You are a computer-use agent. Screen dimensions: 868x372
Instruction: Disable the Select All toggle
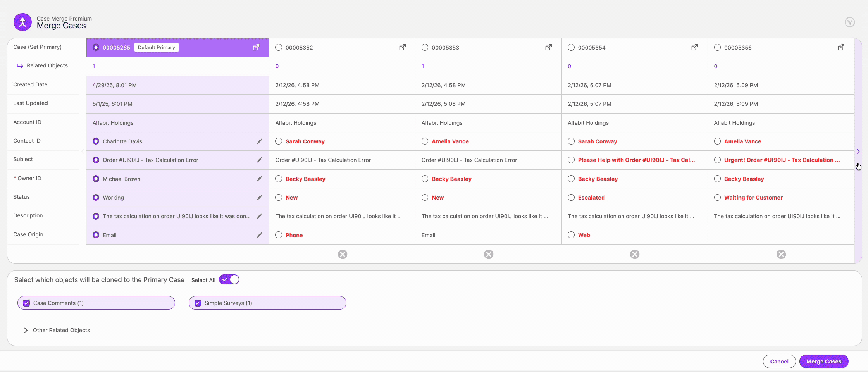coord(229,279)
